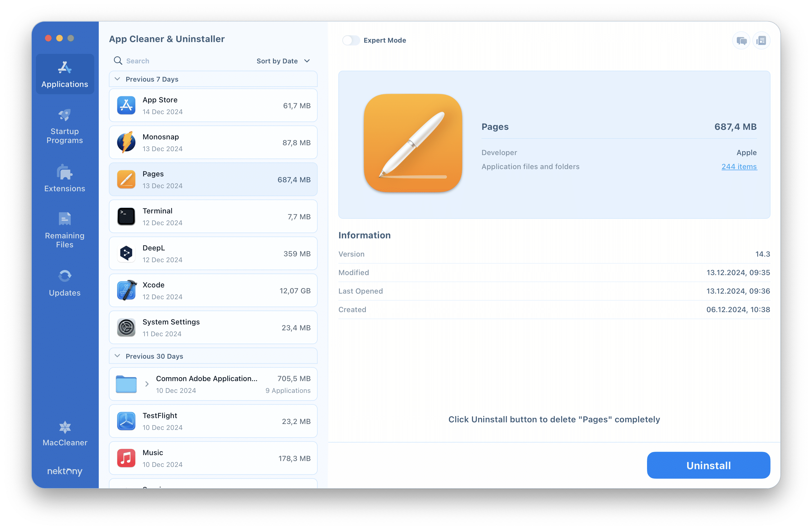
Task: Select the App Store icon in list
Action: pos(126,105)
